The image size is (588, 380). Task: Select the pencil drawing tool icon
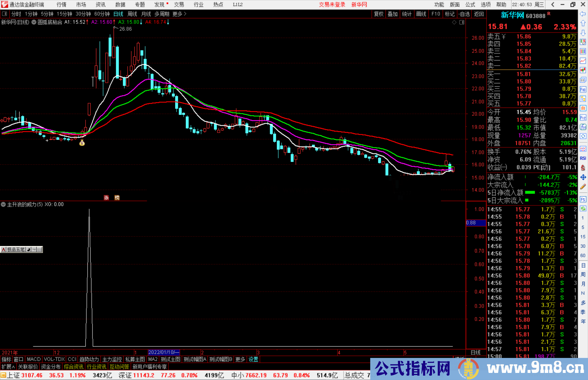583,187
